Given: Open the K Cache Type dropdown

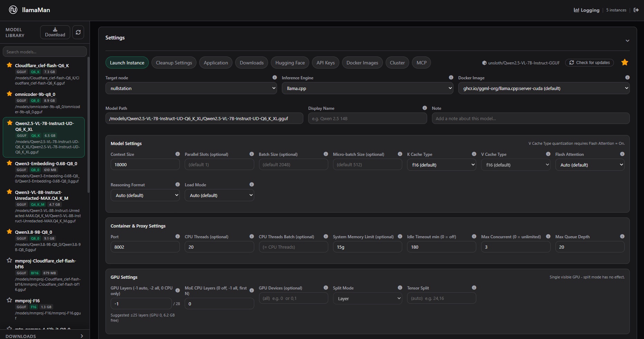Looking at the screenshot, I should (442, 165).
